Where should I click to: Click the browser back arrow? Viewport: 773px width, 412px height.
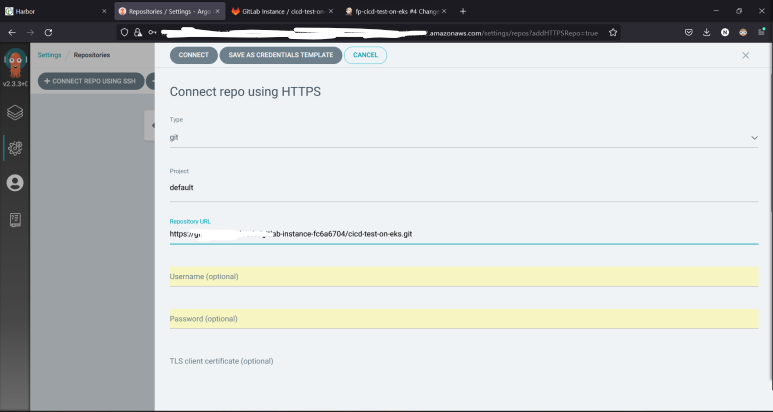[11, 32]
